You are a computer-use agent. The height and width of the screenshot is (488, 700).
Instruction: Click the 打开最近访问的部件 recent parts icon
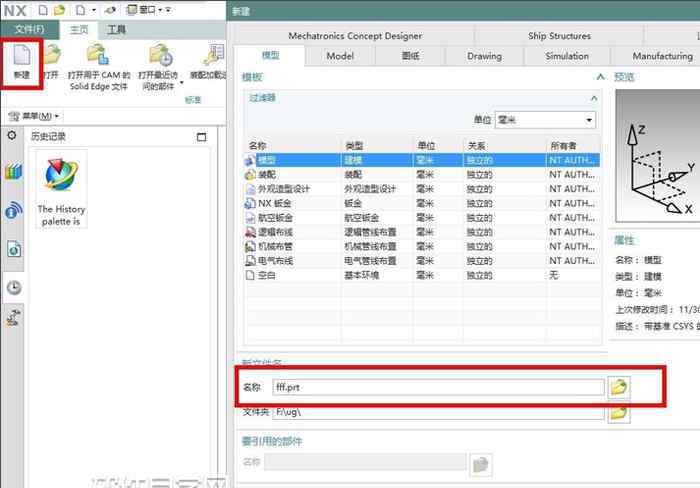(x=160, y=54)
